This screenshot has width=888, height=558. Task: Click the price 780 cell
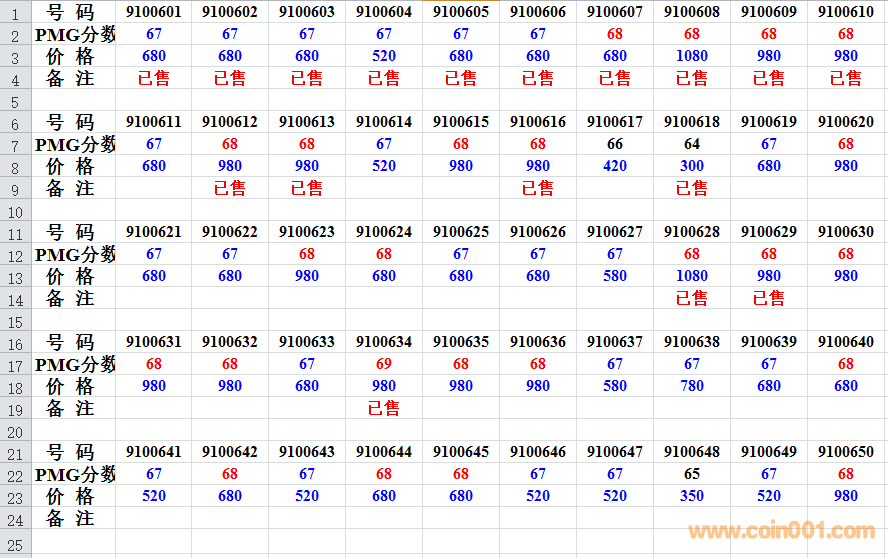692,386
